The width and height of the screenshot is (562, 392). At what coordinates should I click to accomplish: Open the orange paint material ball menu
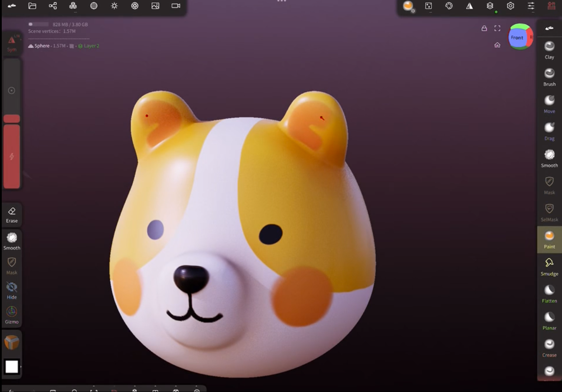click(408, 6)
